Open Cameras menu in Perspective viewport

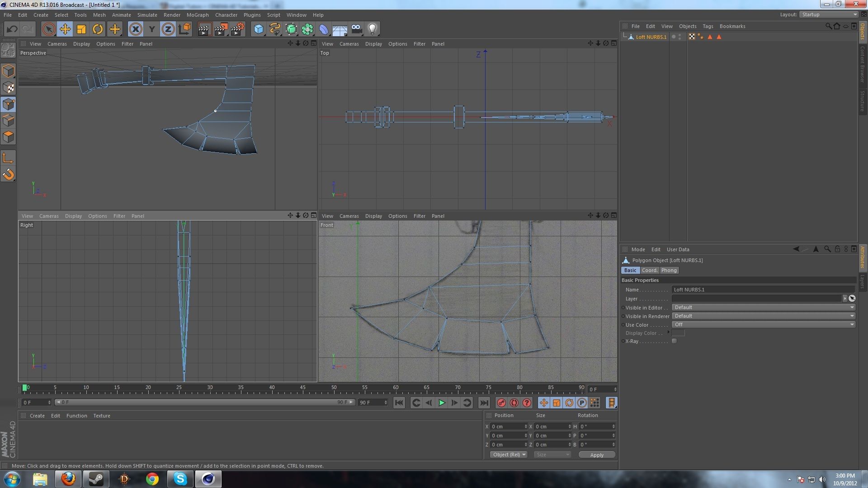(57, 44)
